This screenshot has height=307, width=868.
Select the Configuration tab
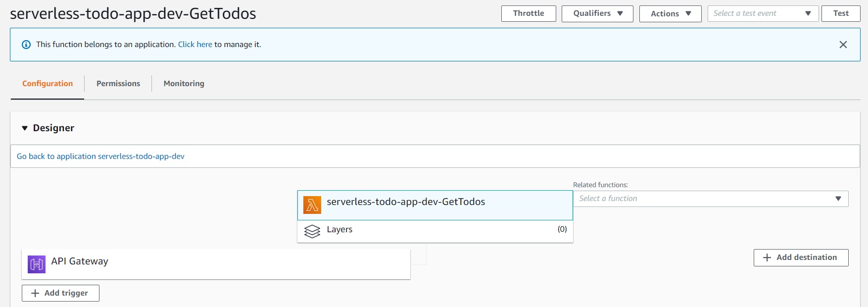(48, 84)
